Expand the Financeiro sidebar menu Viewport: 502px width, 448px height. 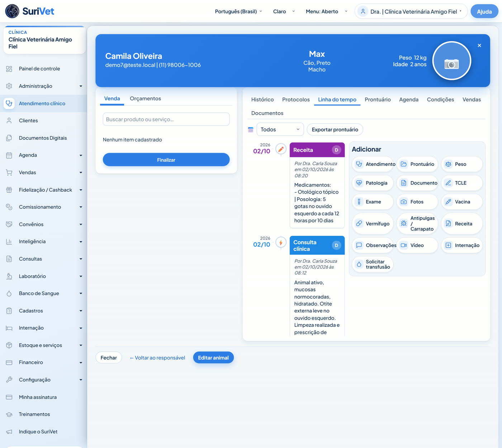coord(43,362)
